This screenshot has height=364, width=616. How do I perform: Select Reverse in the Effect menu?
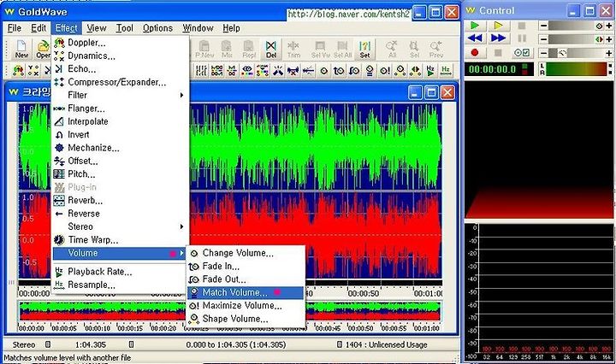click(120, 214)
